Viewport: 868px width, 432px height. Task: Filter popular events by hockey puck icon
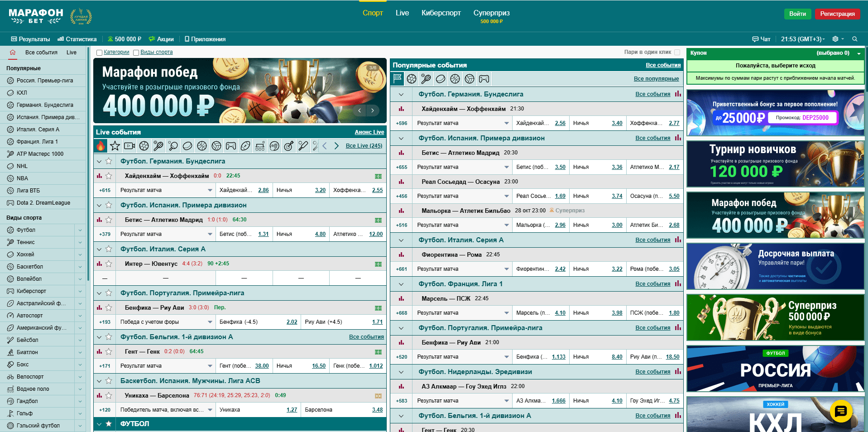(x=441, y=79)
